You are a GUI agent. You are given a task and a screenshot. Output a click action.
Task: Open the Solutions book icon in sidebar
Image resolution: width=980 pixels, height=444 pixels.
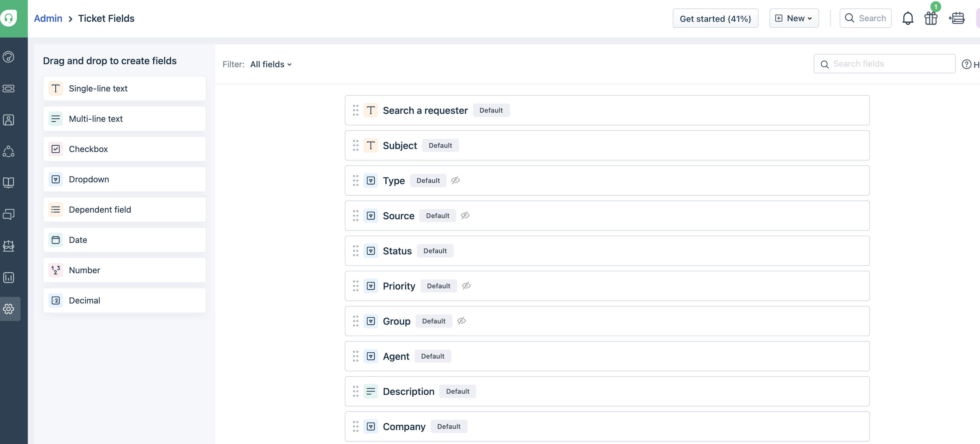point(8,183)
